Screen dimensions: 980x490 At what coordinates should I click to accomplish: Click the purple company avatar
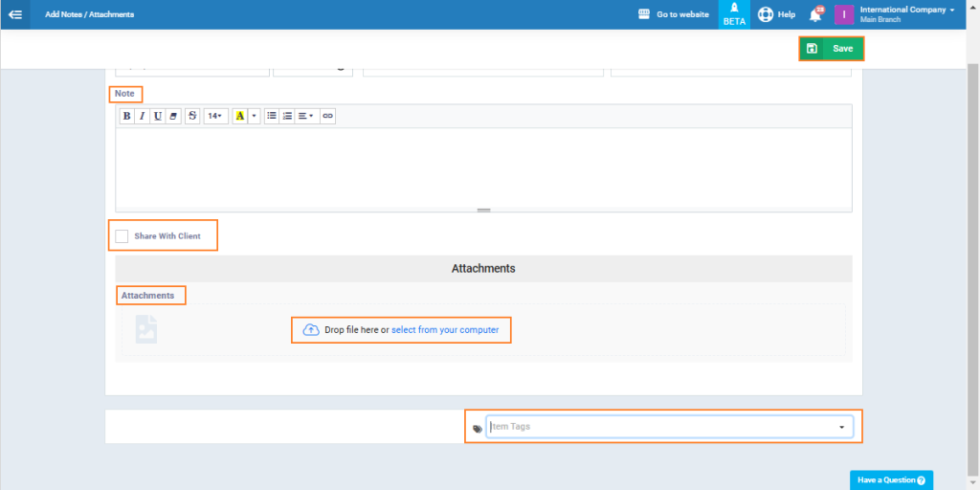pos(844,14)
